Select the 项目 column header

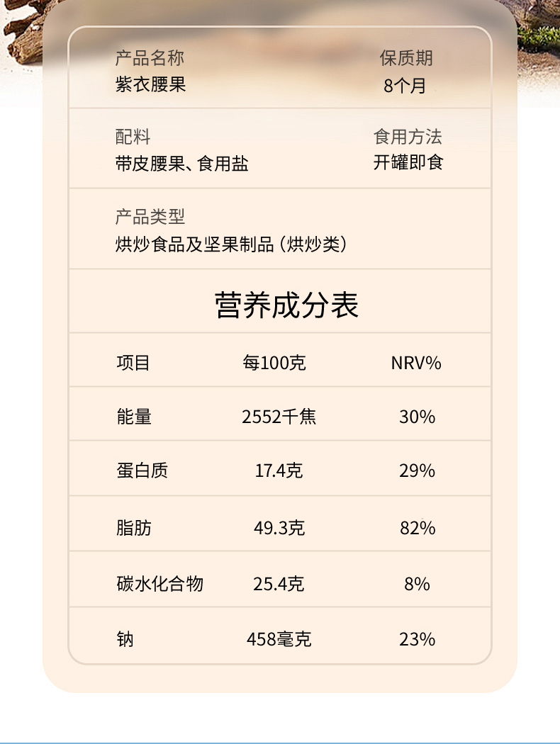pyautogui.click(x=133, y=363)
